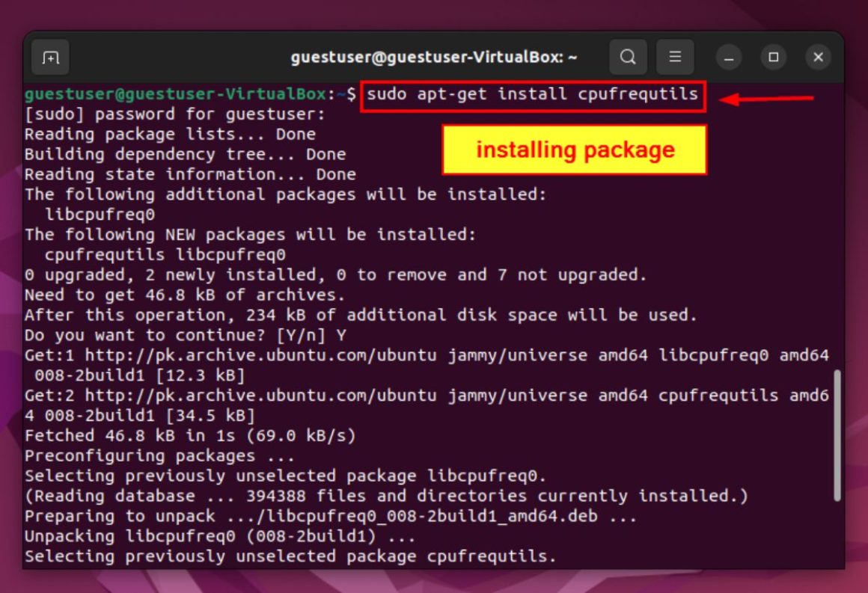The image size is (868, 593).
Task: Click the new tab plus icon
Action: pyautogui.click(x=50, y=56)
